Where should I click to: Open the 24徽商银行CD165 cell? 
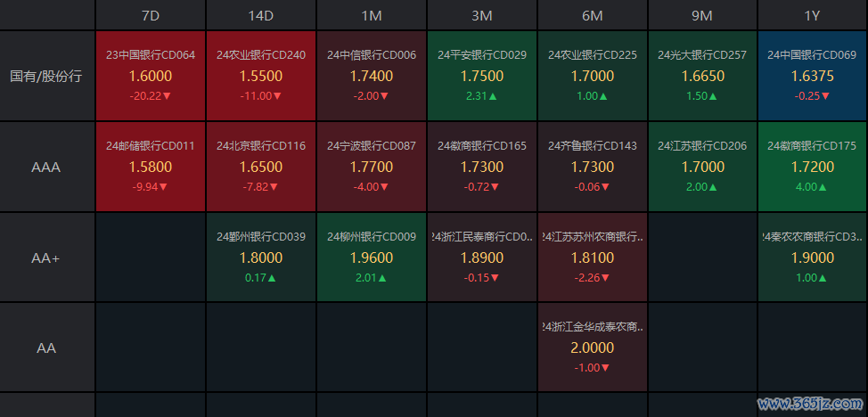(481, 167)
